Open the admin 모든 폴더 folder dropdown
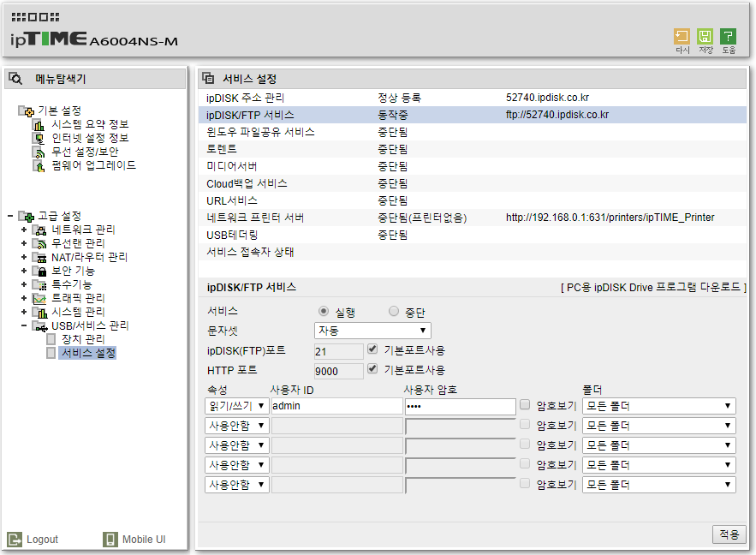Viewport: 756px width, 555px height. click(658, 406)
